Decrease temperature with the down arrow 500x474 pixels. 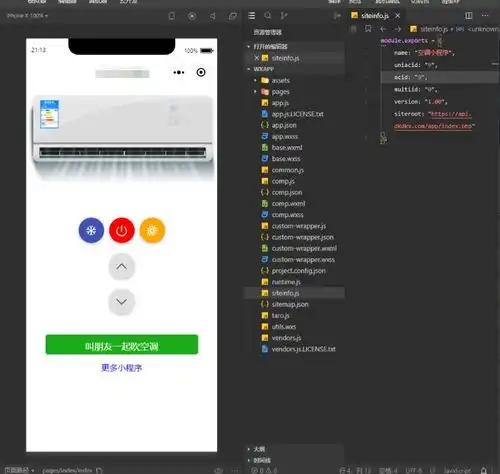tap(122, 302)
